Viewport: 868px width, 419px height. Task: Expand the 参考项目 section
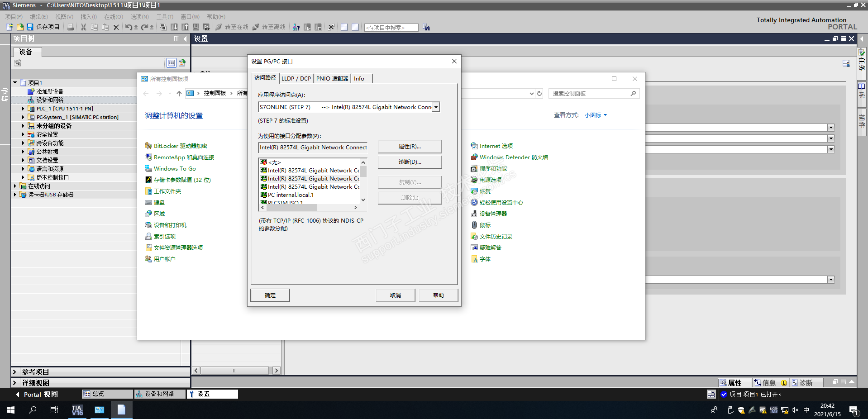pyautogui.click(x=14, y=372)
